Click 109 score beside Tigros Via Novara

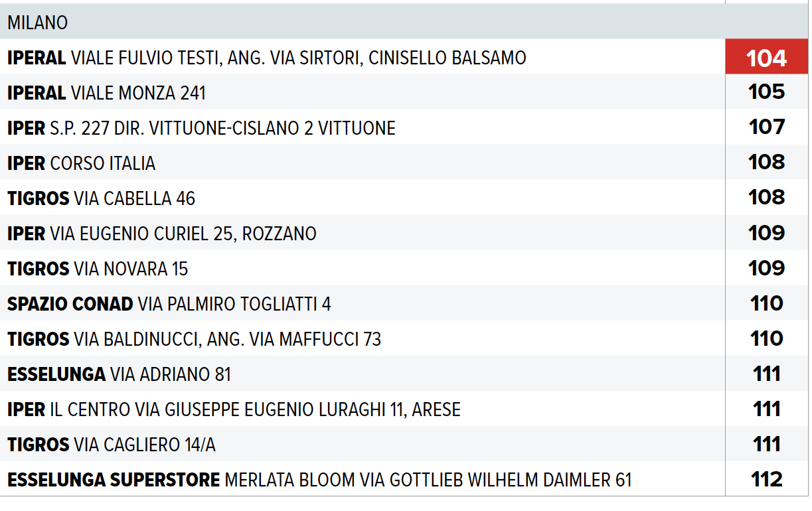766,268
